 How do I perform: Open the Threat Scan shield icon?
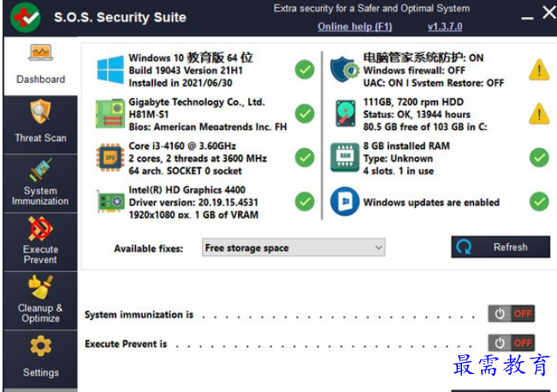[x=40, y=111]
